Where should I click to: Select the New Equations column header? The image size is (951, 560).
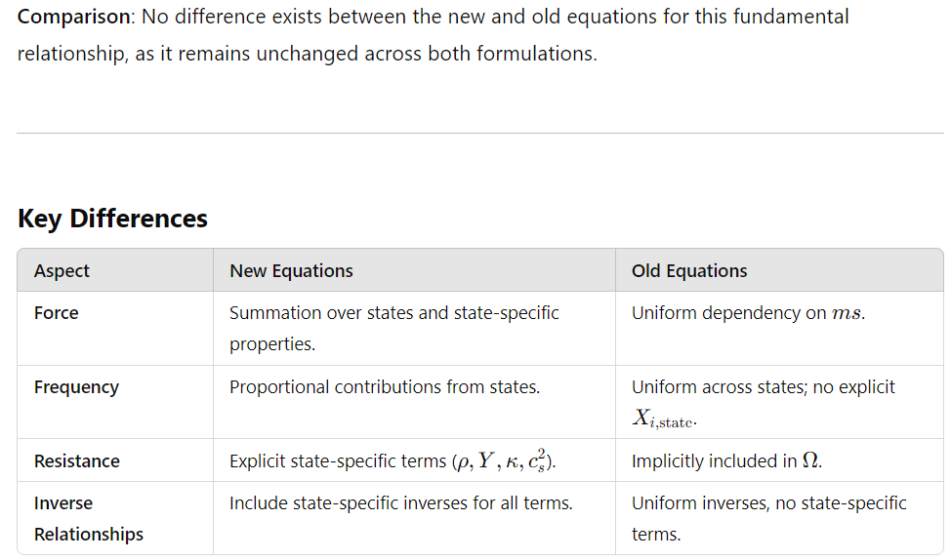pos(291,271)
